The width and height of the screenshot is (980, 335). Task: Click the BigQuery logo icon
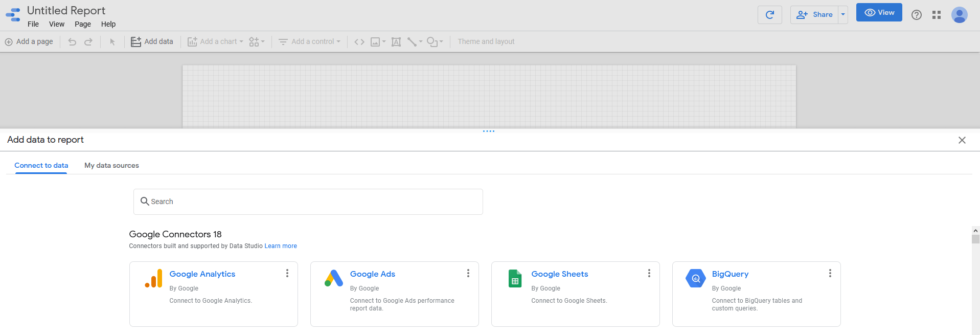(x=696, y=278)
